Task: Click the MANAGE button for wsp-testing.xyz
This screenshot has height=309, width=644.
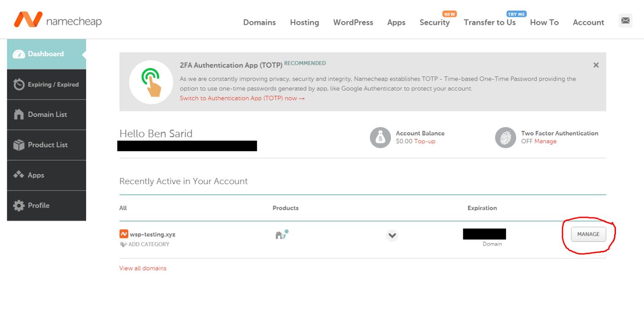Action: coord(588,234)
